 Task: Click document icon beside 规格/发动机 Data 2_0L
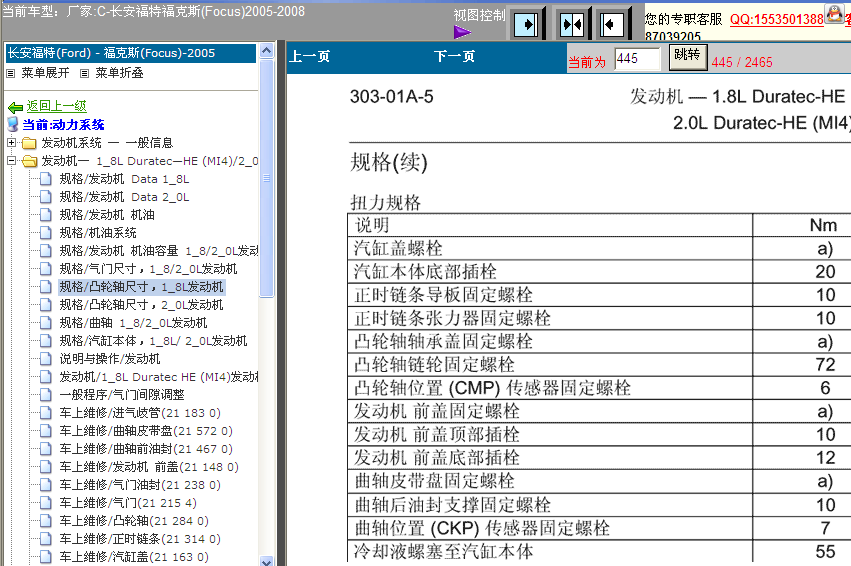tap(46, 197)
